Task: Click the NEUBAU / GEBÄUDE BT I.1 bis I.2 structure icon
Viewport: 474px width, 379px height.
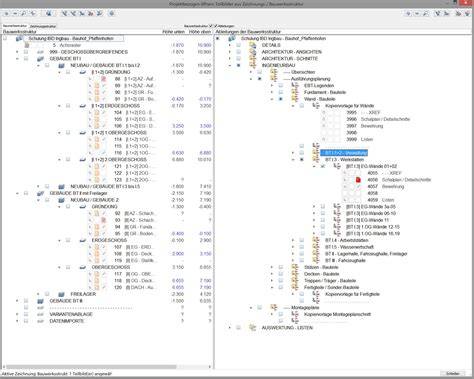Action: point(61,65)
